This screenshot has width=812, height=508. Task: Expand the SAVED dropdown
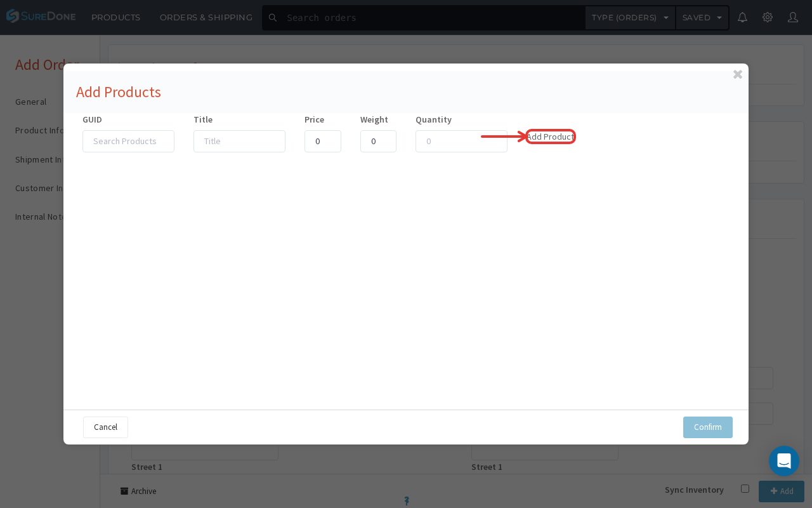point(702,18)
